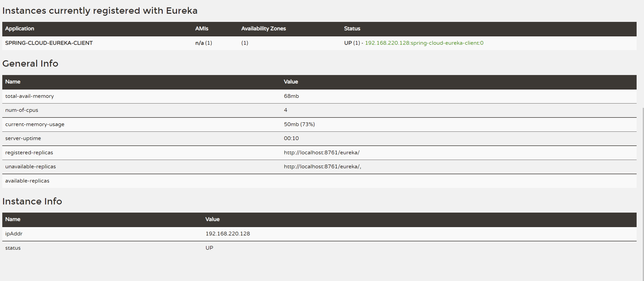Click the Availability Zones column header
644x281 pixels.
(264, 28)
